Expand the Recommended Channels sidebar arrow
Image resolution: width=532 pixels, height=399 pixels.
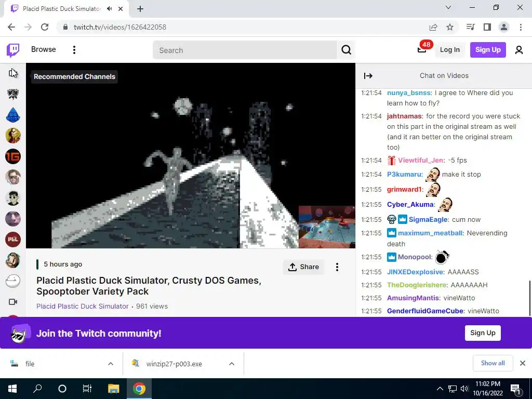tap(13, 73)
